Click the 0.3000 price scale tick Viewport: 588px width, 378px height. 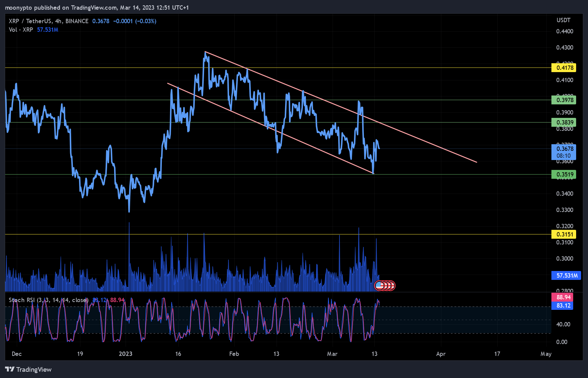pyautogui.click(x=565, y=258)
